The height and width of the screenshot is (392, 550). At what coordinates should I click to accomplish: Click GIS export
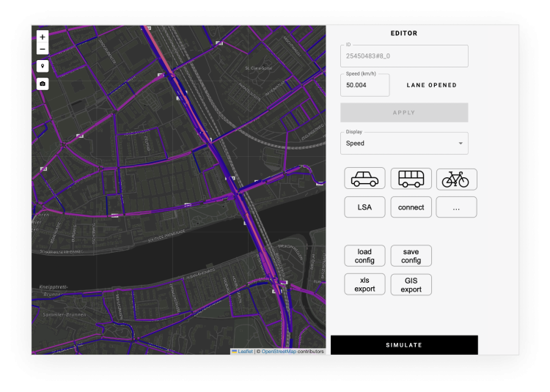coord(411,284)
